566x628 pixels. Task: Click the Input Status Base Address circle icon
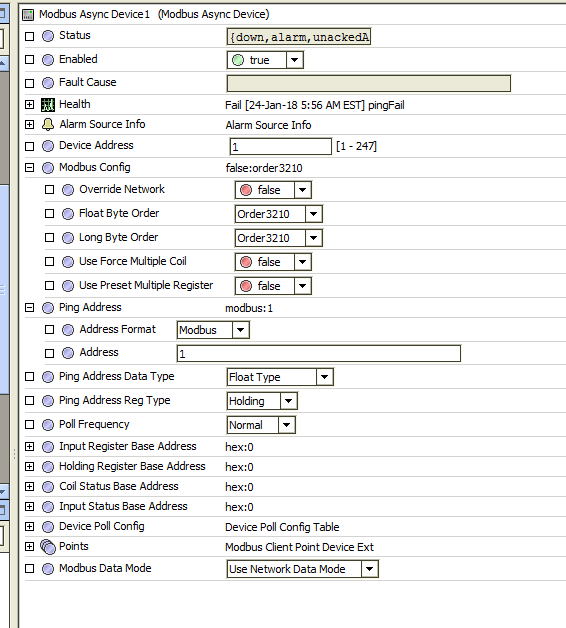coord(48,507)
